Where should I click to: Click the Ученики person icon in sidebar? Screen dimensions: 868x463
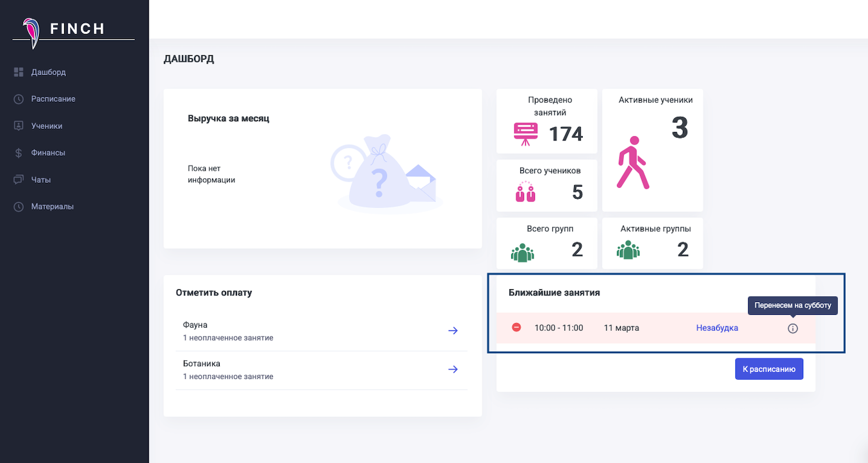(19, 126)
